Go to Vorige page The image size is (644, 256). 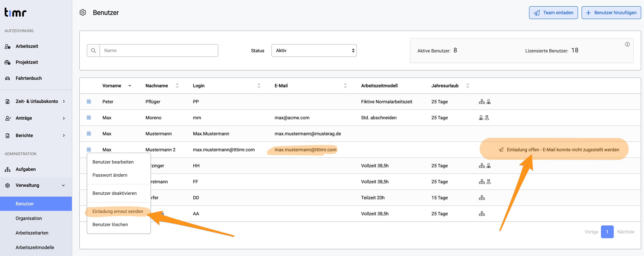[x=591, y=232]
